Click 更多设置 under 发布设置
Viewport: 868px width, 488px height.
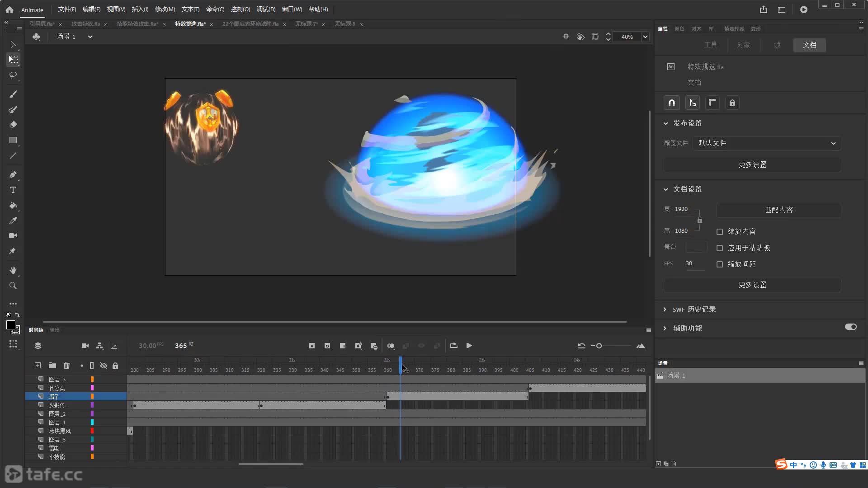click(752, 165)
